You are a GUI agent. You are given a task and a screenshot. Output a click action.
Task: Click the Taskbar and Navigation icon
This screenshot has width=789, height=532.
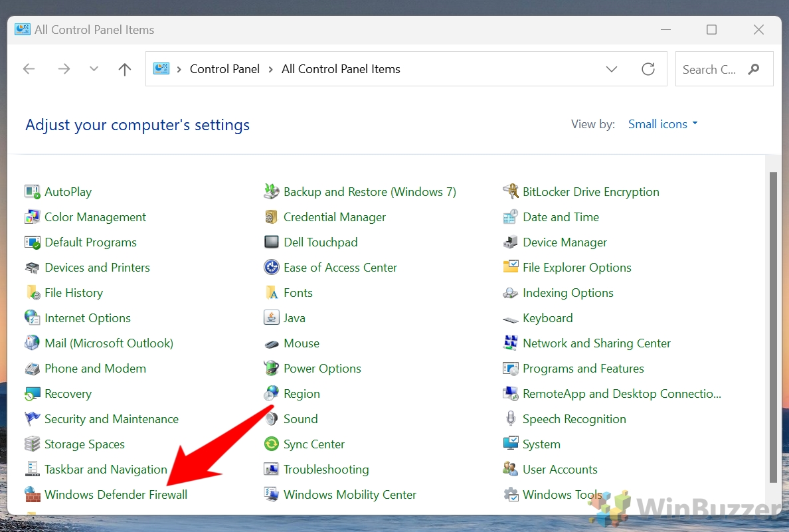point(32,469)
